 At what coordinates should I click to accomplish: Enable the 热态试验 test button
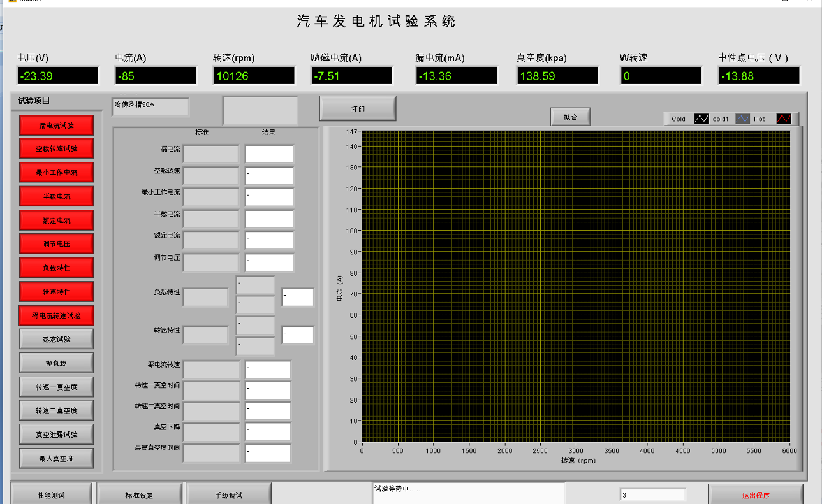(56, 339)
